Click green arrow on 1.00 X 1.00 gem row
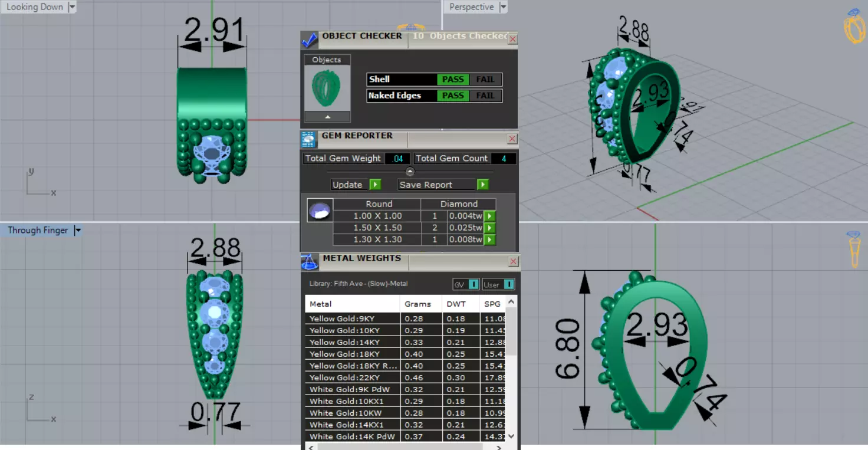868x450 pixels. pyautogui.click(x=489, y=216)
